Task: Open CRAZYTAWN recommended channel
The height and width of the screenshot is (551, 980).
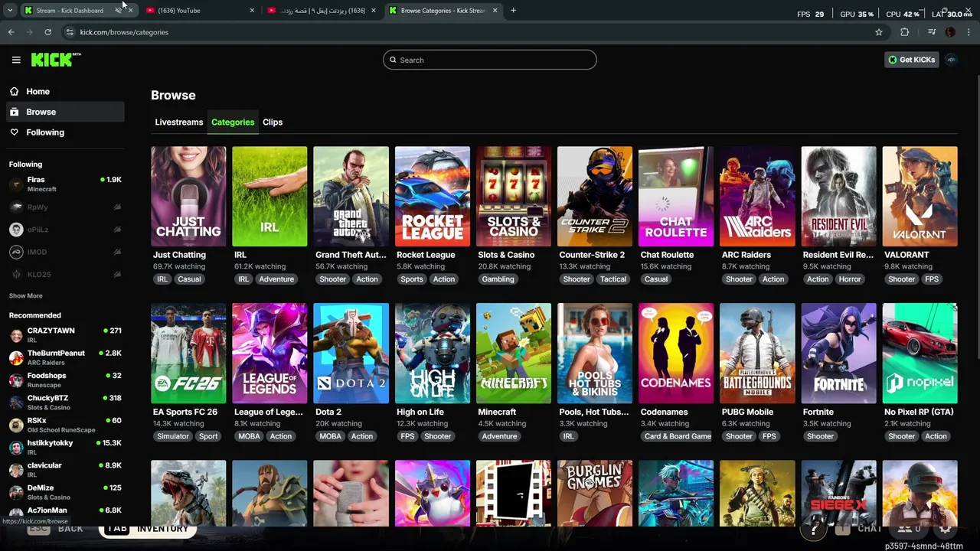Action: pyautogui.click(x=64, y=335)
